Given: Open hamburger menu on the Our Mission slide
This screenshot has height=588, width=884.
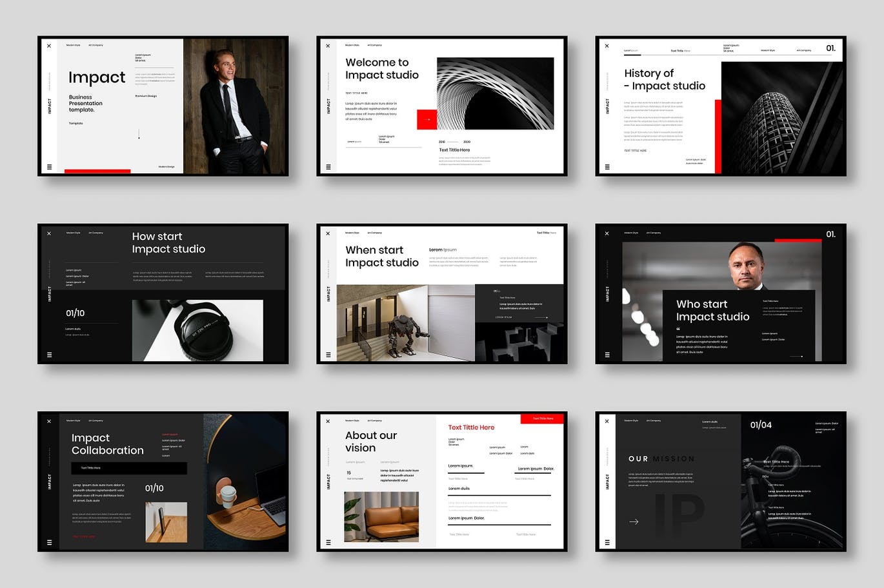Looking at the screenshot, I should [607, 542].
